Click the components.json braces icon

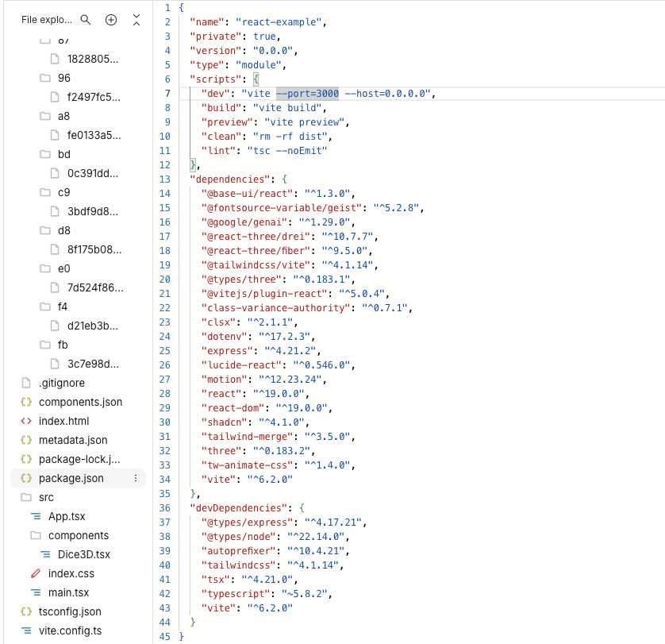pos(26,402)
